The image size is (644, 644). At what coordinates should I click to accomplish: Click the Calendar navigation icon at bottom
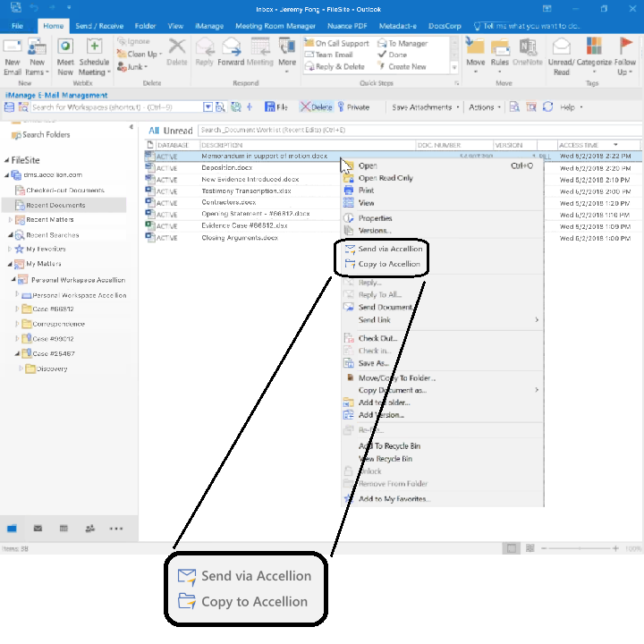[64, 529]
